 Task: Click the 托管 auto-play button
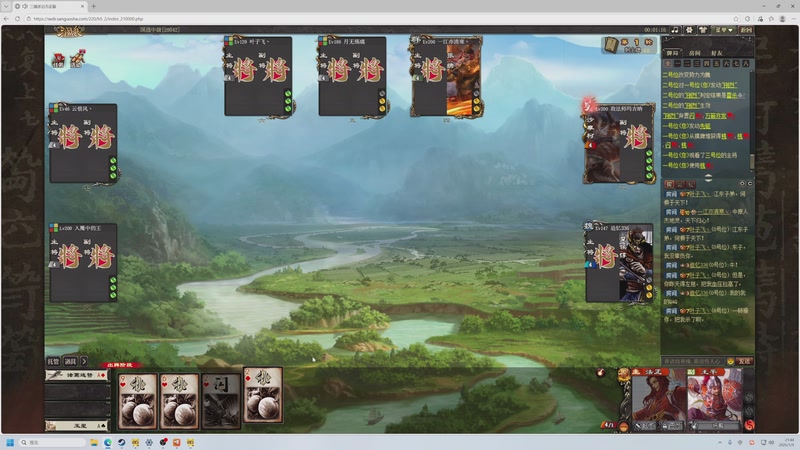click(x=53, y=361)
